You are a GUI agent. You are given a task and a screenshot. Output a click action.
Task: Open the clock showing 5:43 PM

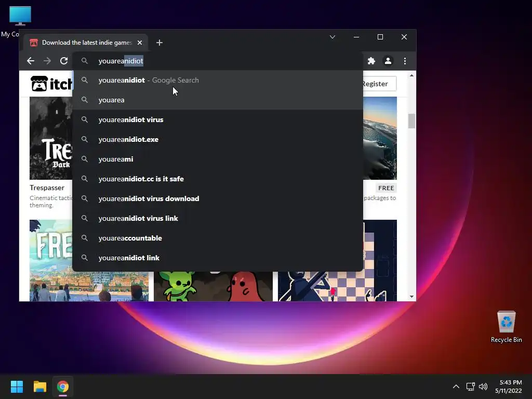tap(508, 387)
